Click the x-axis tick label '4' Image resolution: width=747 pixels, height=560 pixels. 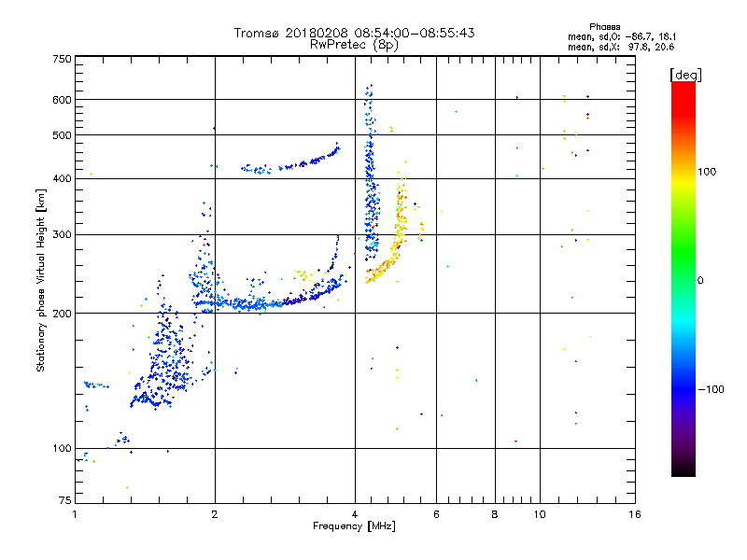355,514
